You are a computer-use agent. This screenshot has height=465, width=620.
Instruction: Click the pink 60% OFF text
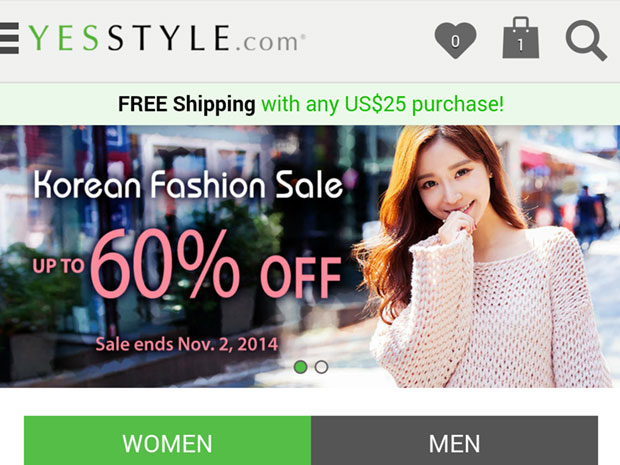point(216,264)
